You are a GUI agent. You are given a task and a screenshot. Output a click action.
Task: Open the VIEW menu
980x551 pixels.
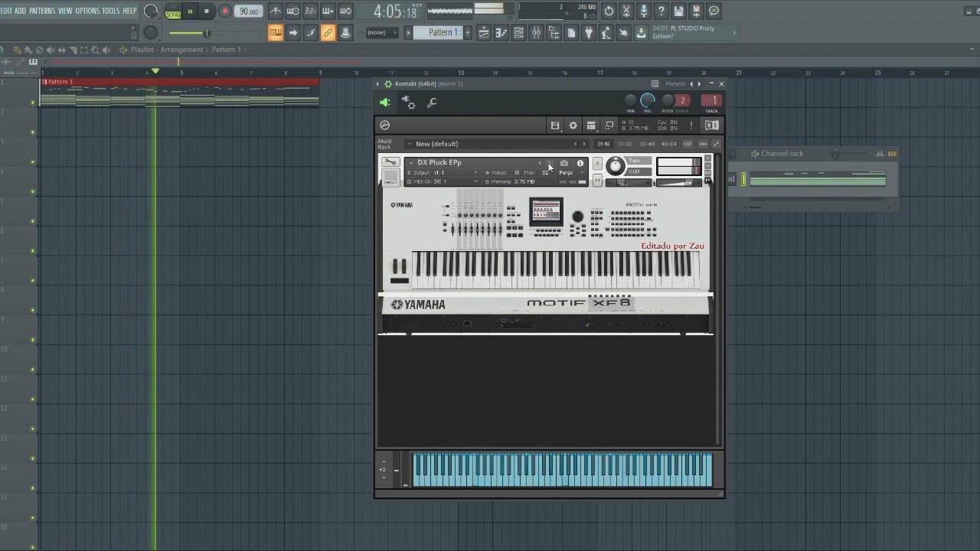tap(65, 11)
